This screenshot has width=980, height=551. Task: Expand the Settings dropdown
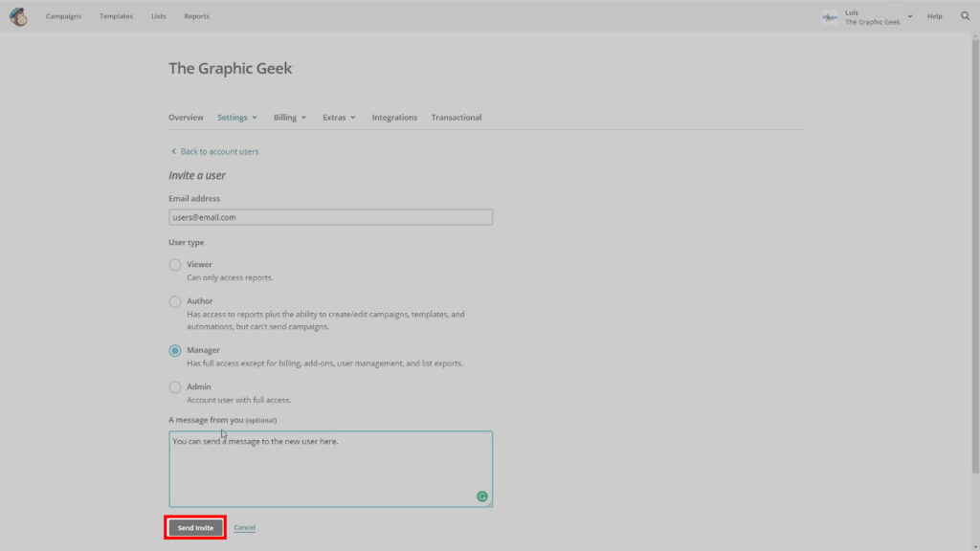(x=237, y=118)
